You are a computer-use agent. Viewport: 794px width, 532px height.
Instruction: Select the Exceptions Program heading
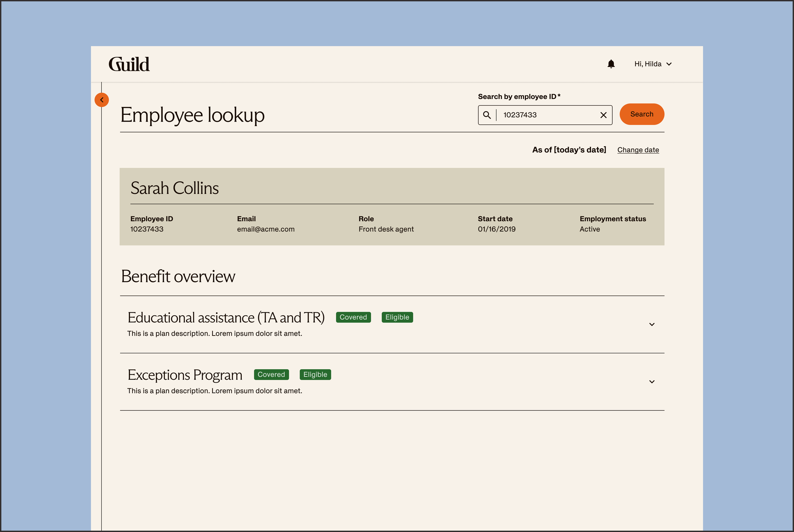[x=185, y=375]
